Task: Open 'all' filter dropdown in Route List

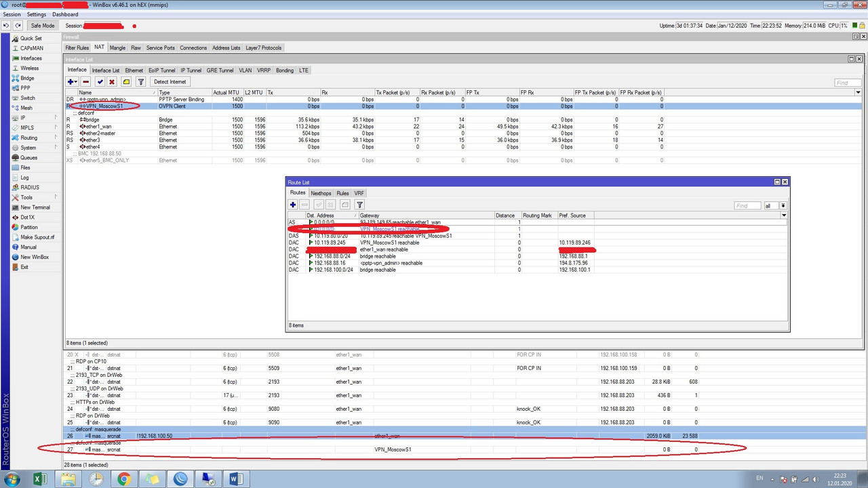Action: coord(783,205)
